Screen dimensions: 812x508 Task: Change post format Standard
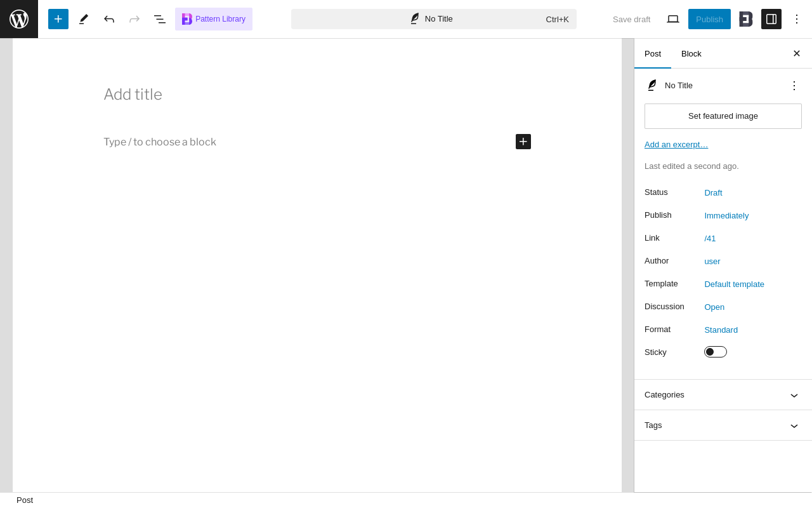[721, 330]
